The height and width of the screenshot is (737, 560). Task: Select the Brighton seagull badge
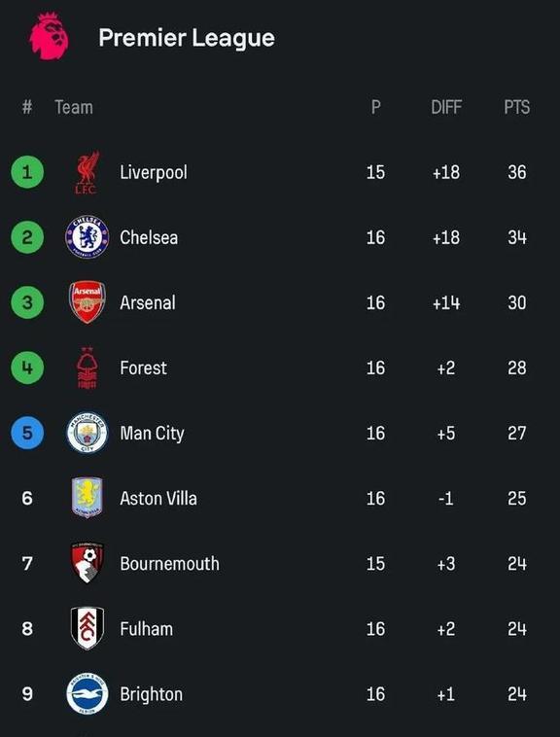[x=87, y=694]
